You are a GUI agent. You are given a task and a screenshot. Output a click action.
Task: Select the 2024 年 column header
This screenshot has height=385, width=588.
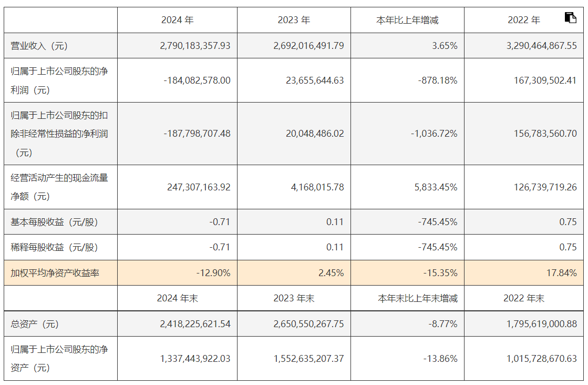(x=178, y=20)
